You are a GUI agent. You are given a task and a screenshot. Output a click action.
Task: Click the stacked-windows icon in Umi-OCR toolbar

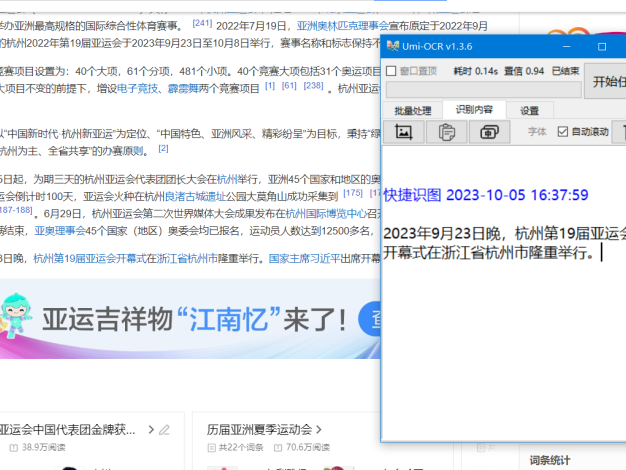click(489, 132)
